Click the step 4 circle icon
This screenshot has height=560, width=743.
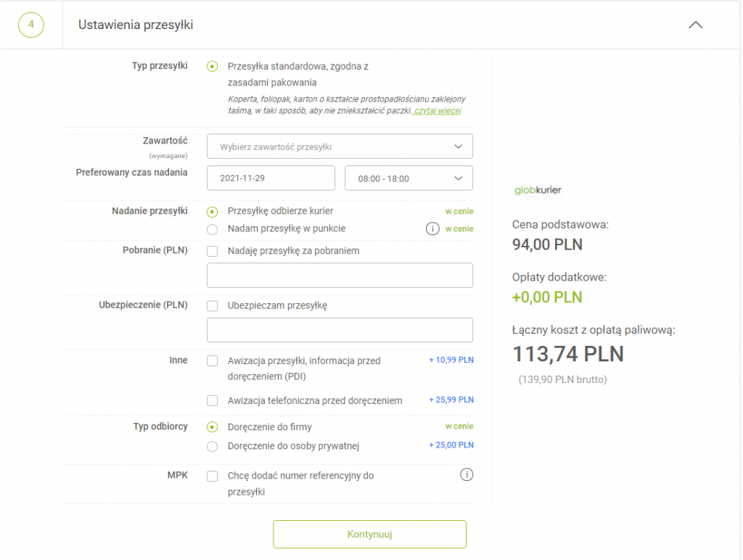(x=31, y=25)
